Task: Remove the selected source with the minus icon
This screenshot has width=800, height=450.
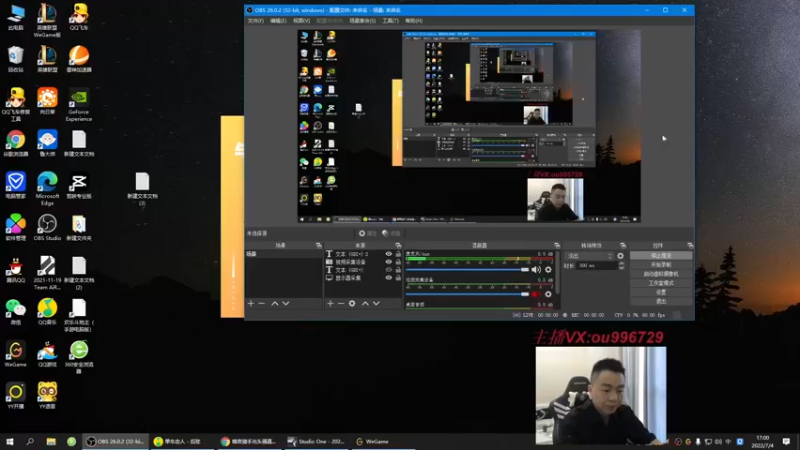Action: click(x=341, y=304)
